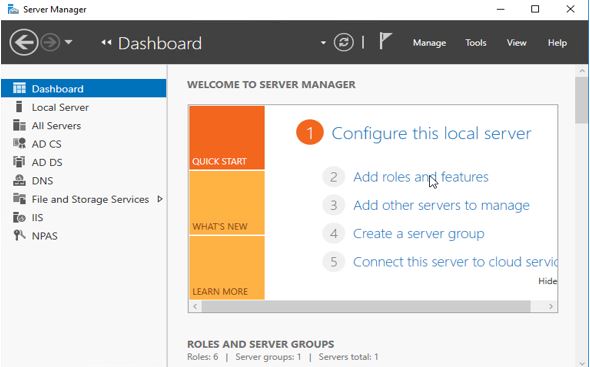This screenshot has width=590, height=367.
Task: Open the Manage menu
Action: 429,43
